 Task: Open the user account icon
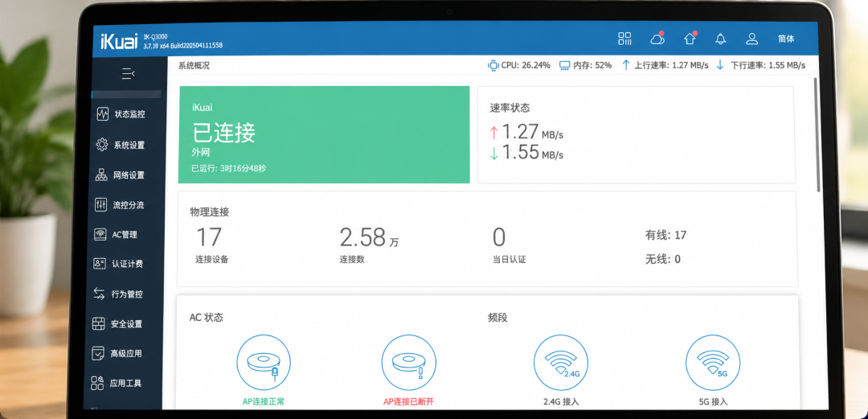(751, 39)
